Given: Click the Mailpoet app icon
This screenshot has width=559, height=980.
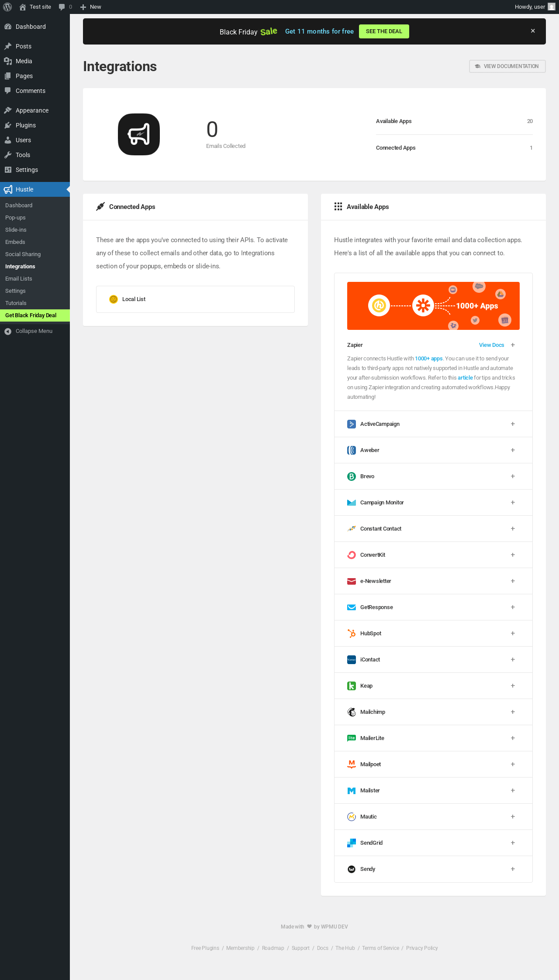Looking at the screenshot, I should [352, 764].
